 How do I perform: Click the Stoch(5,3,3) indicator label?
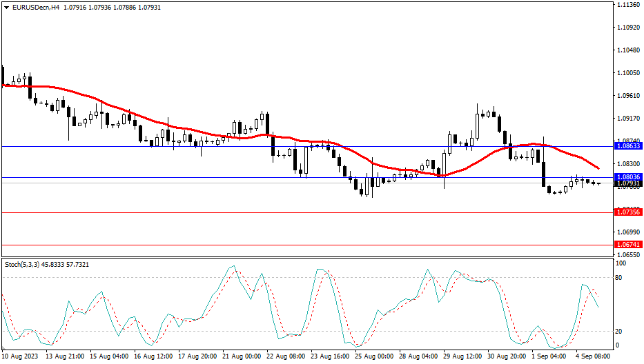[24, 264]
